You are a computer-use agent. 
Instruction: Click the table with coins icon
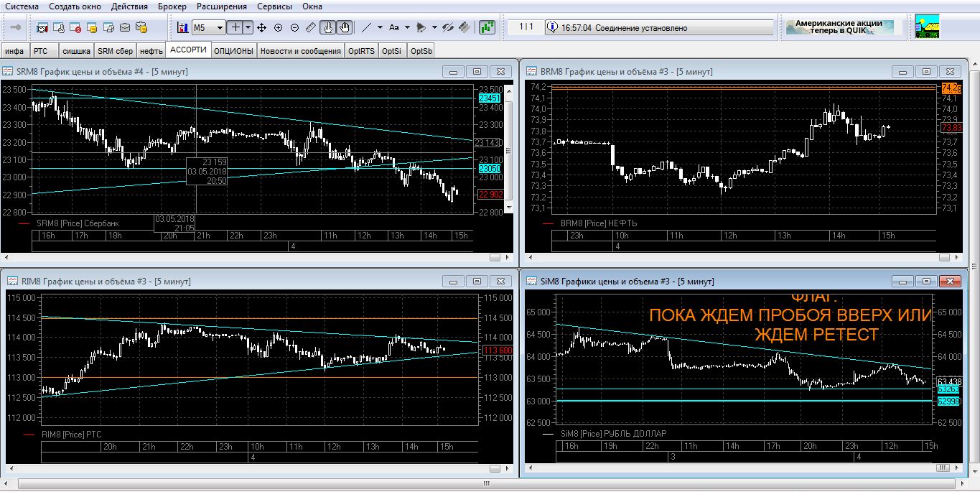coord(92,27)
